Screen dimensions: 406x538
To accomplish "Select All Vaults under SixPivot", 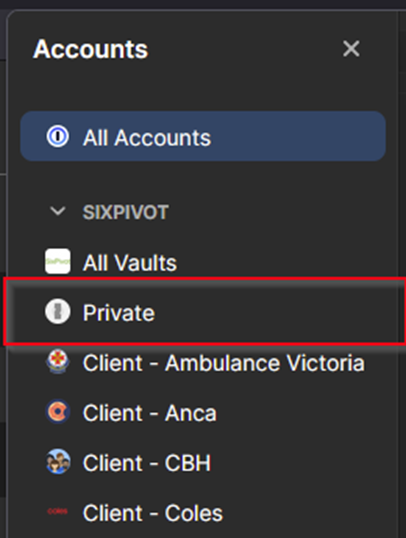I will (x=130, y=263).
